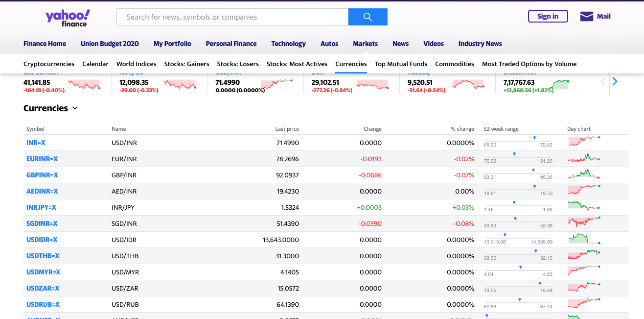Click the -0.0686 change value
The image size is (644, 319).
(x=370, y=175)
